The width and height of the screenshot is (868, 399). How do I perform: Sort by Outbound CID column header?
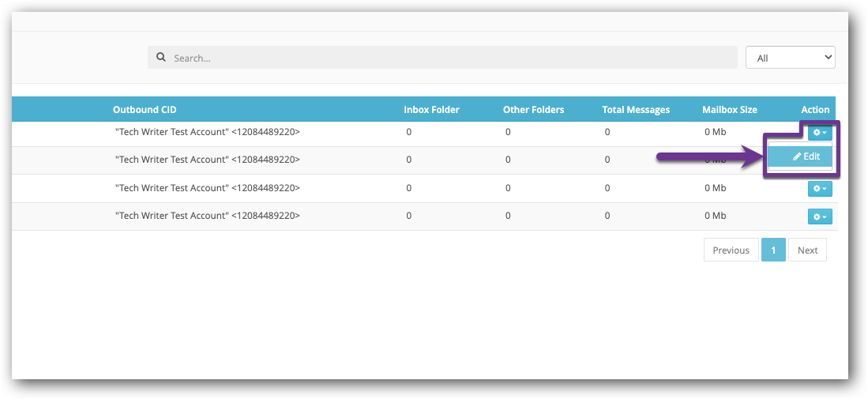145,110
